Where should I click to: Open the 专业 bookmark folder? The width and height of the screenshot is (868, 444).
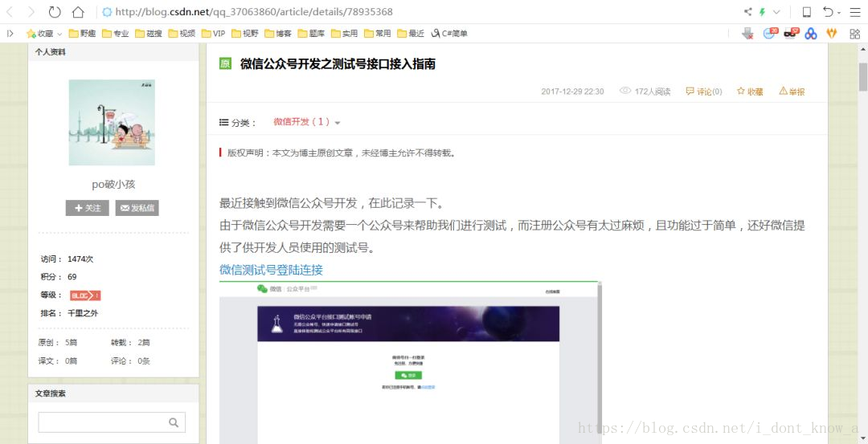(115, 33)
